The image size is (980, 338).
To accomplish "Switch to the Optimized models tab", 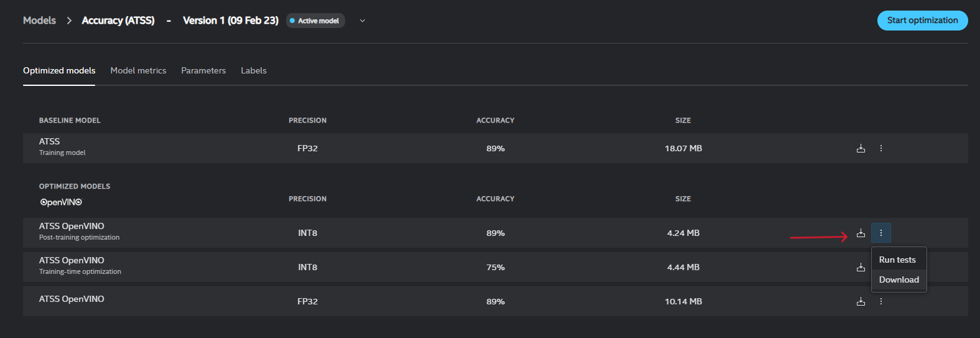I will point(59,70).
